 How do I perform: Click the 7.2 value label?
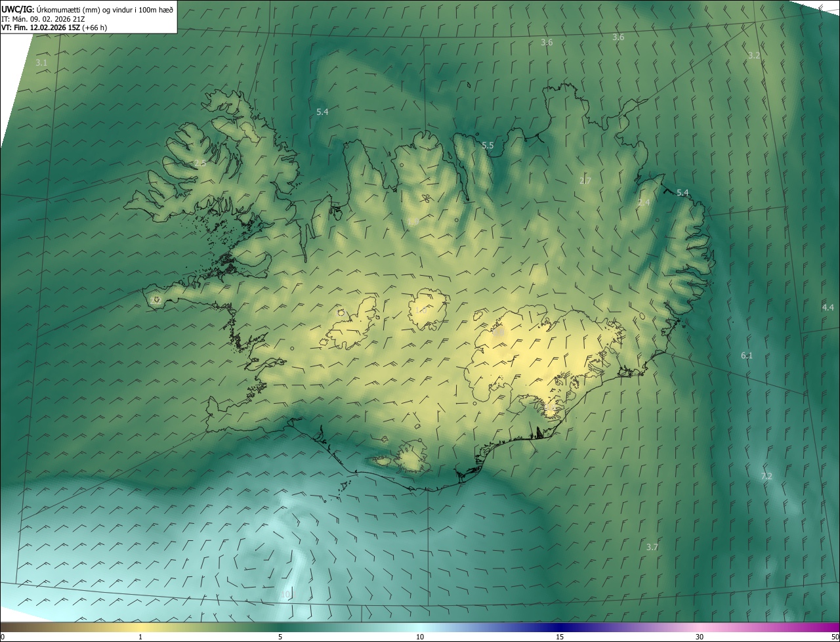coord(766,477)
